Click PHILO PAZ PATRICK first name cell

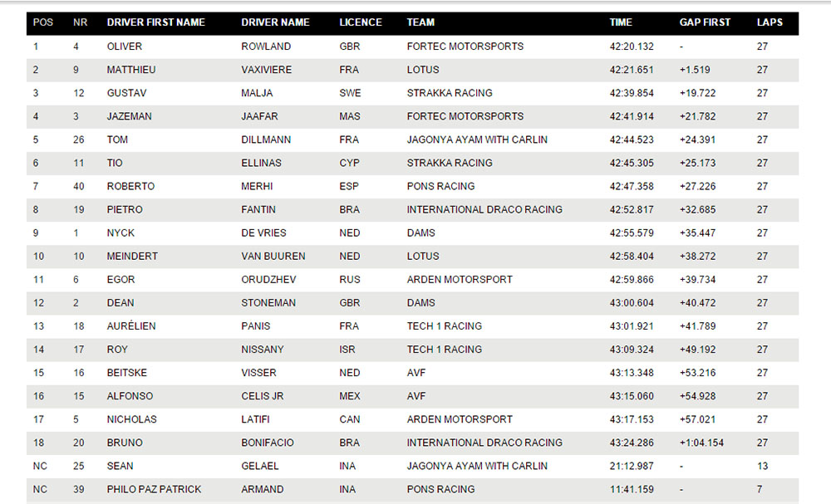point(155,489)
